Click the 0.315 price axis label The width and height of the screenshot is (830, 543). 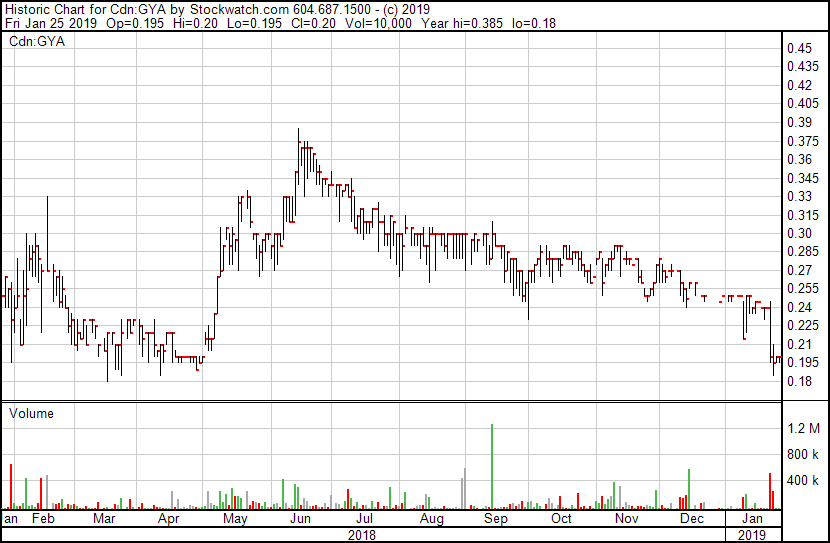(803, 215)
